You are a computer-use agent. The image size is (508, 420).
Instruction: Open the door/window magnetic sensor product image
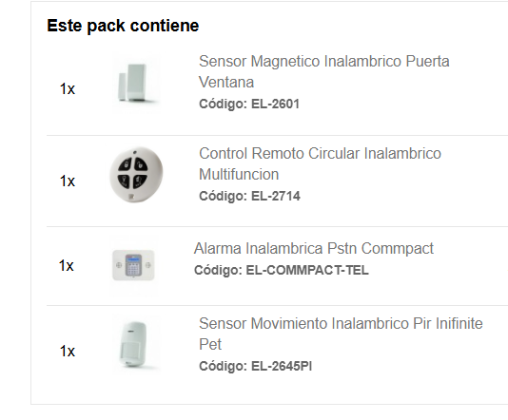(x=136, y=84)
